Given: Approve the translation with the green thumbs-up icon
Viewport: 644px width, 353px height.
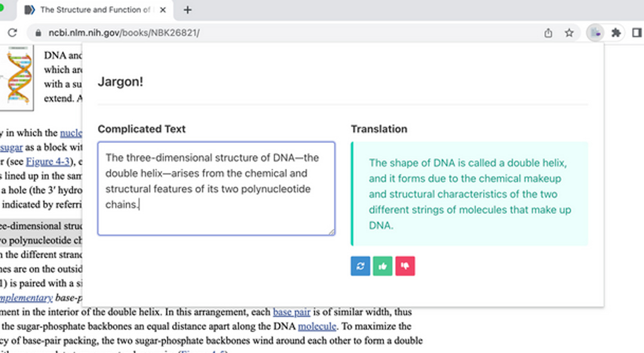Looking at the screenshot, I should tap(383, 266).
